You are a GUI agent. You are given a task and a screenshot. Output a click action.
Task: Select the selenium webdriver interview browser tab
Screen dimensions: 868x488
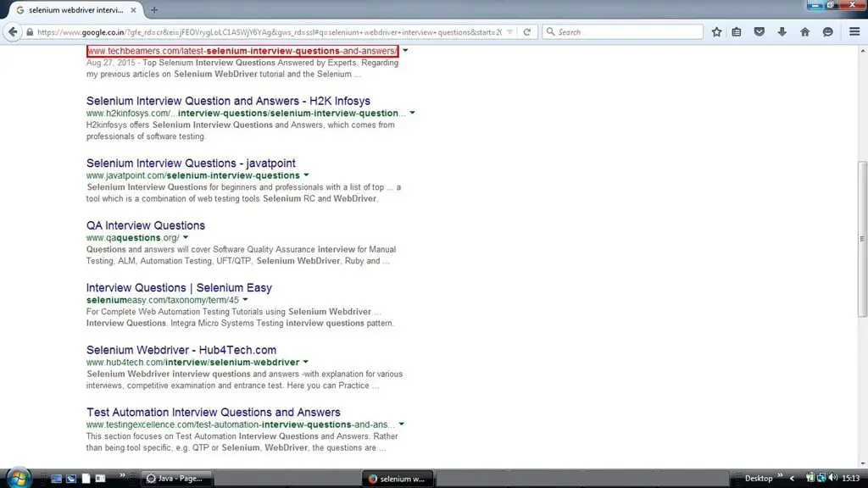coord(75,9)
